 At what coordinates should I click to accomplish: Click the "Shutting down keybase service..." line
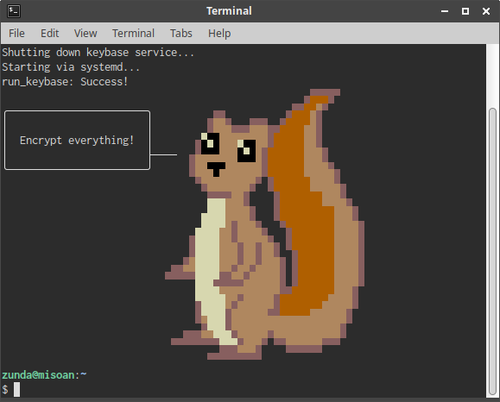(98, 52)
